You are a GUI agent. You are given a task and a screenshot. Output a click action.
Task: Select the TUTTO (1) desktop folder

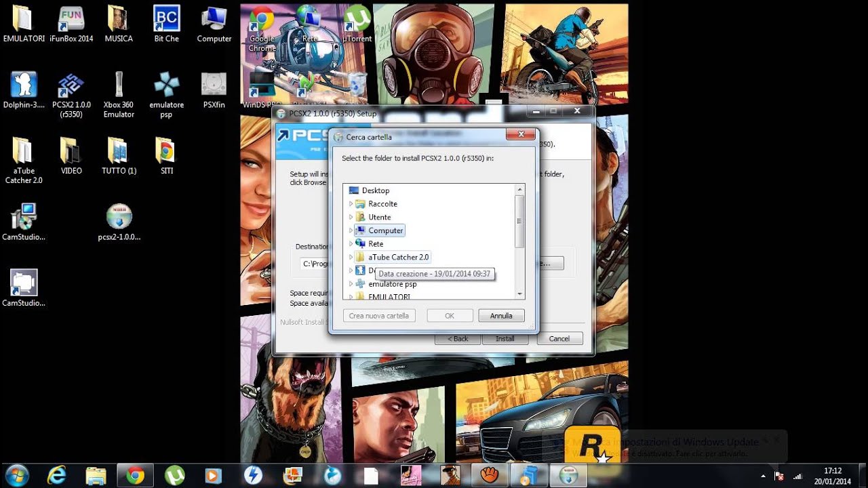(x=119, y=156)
